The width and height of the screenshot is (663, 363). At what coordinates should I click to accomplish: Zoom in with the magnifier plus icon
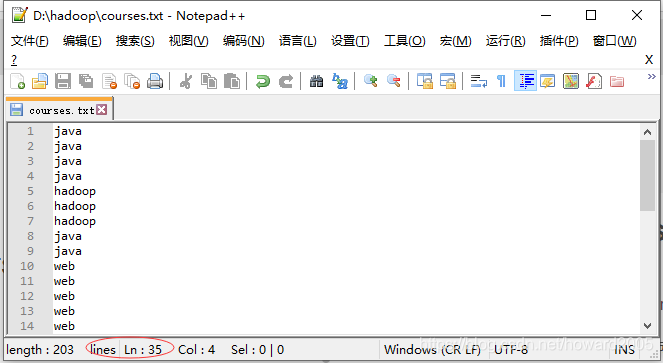click(x=371, y=81)
